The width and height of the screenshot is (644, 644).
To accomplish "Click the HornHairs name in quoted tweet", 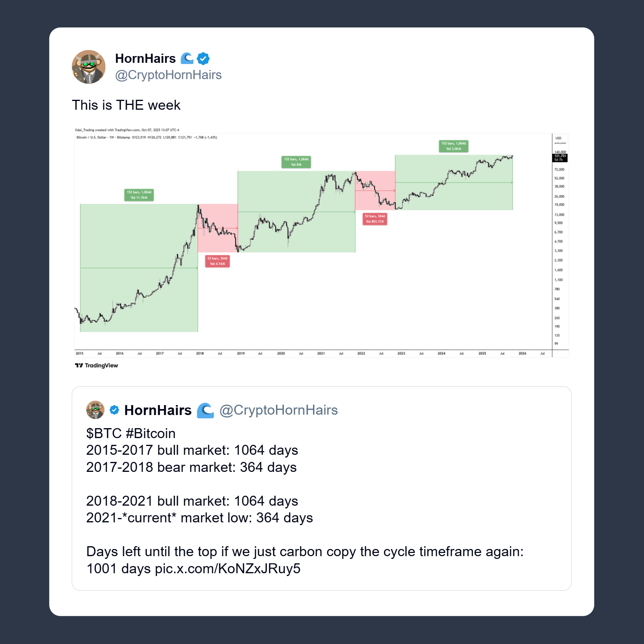I will pyautogui.click(x=158, y=410).
